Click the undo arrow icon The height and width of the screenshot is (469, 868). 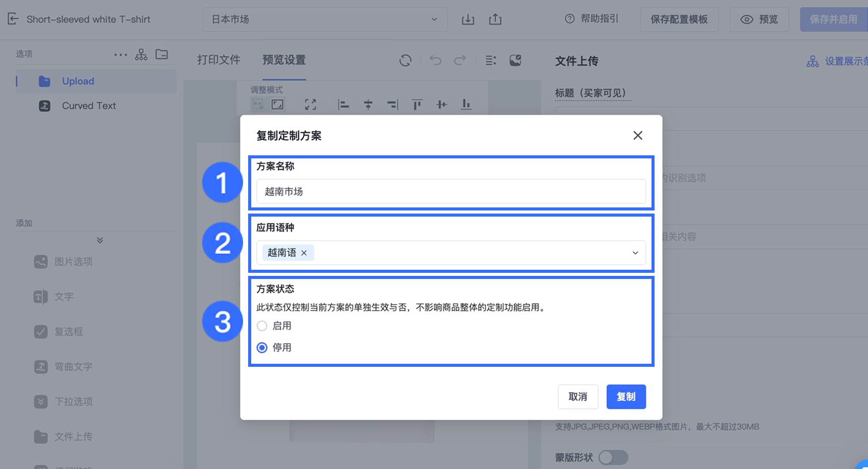point(436,60)
